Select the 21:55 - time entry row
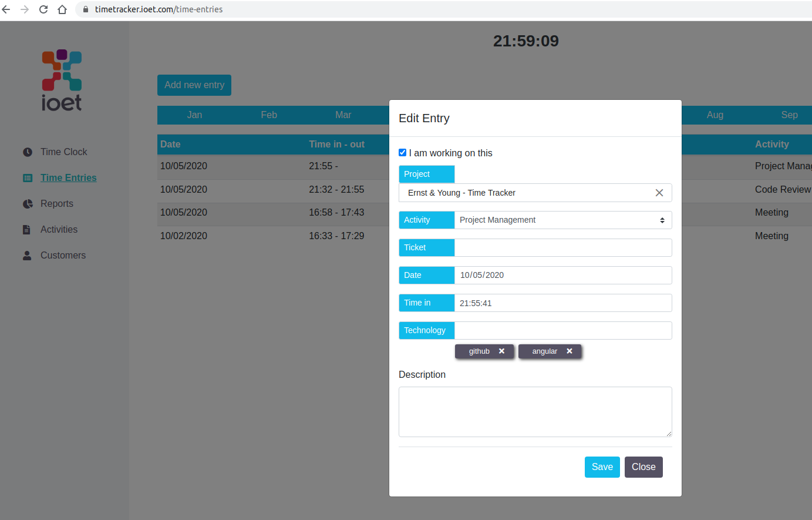Screen dimensions: 812x520 (324, 166)
